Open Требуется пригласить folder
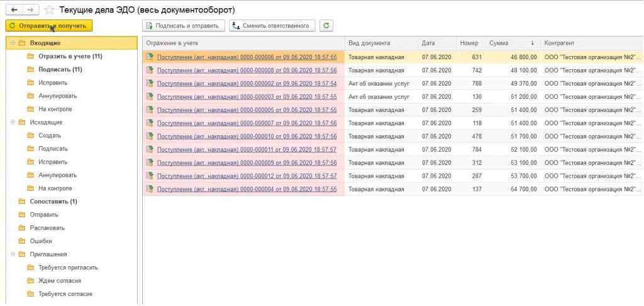This screenshot has height=306, width=644. click(68, 268)
